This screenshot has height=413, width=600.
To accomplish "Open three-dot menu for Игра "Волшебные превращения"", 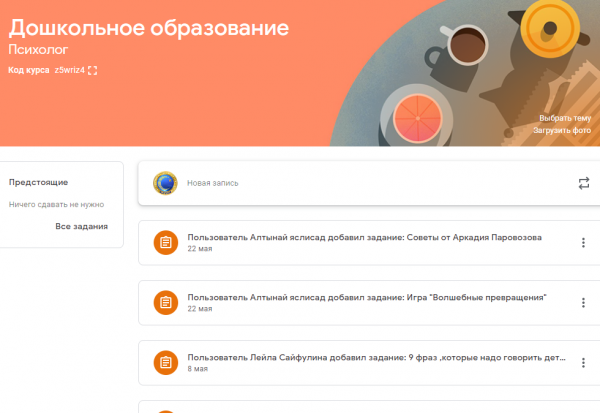I will pyautogui.click(x=584, y=302).
